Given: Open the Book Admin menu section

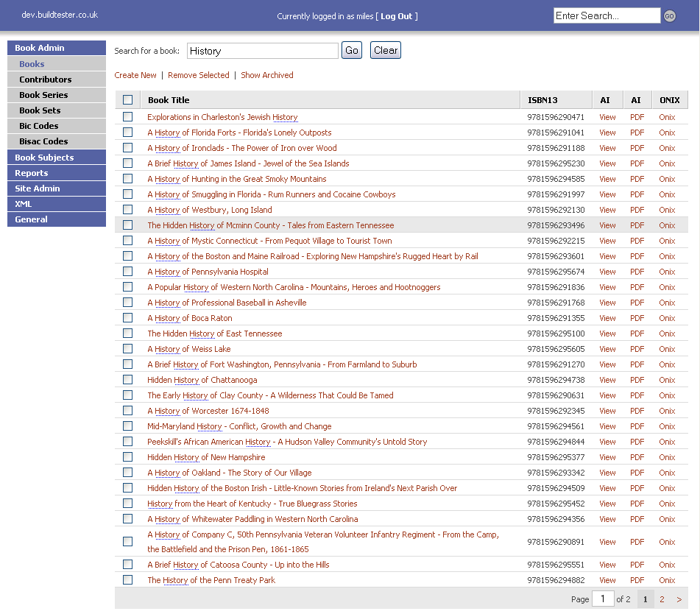Looking at the screenshot, I should pyautogui.click(x=57, y=48).
